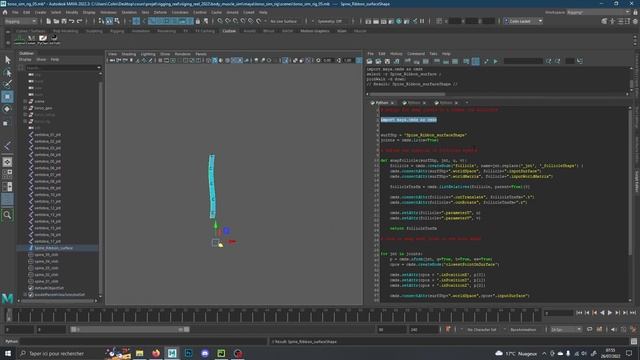This screenshot has width=640, height=360.
Task: Toggle playback loop mode
Action: [x=589, y=329]
